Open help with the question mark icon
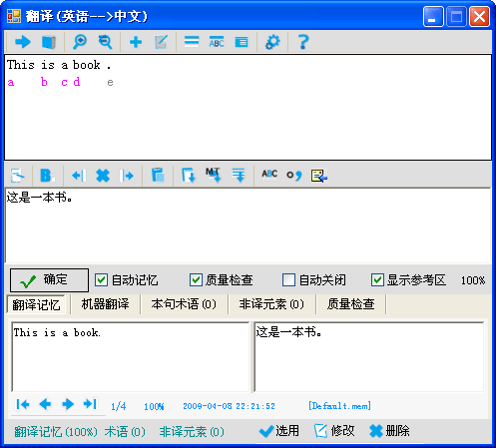This screenshot has width=496, height=448. (303, 42)
